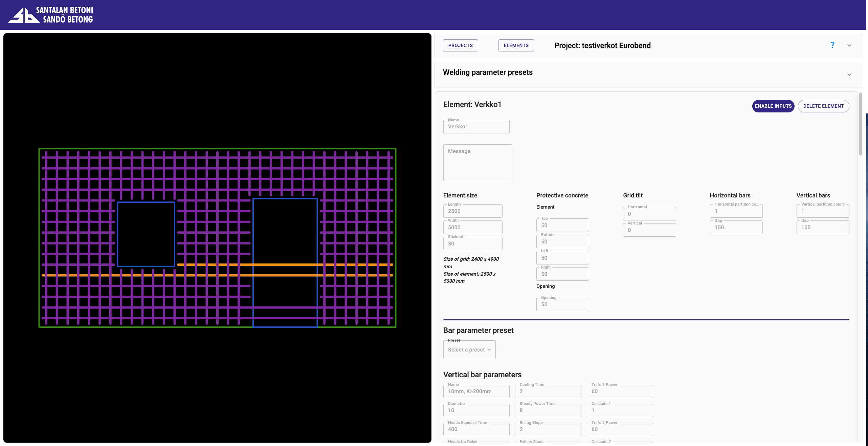Viewport: 868px width, 446px height.
Task: Click 'Size of element: 2500 x 5000 mm' text
Action: click(469, 278)
